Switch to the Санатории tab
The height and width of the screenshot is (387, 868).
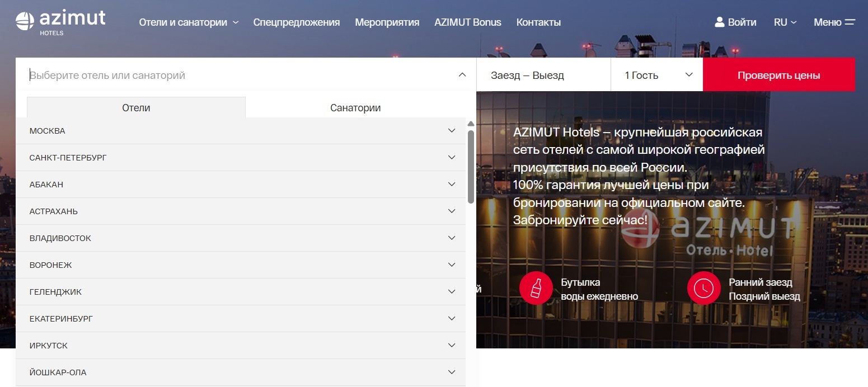[355, 107]
